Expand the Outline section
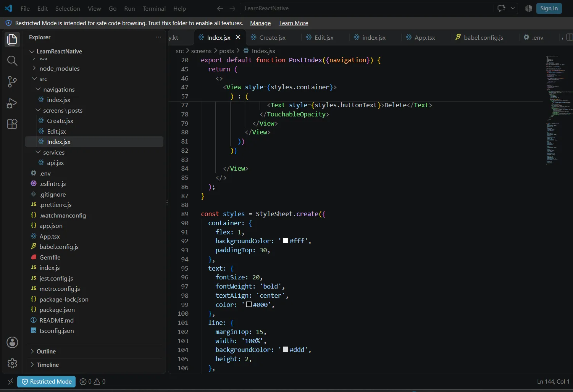Screen dimensions: 573x392 (32, 351)
